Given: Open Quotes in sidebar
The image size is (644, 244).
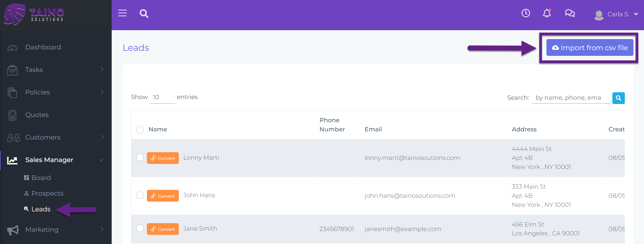Looking at the screenshot, I should click(37, 115).
